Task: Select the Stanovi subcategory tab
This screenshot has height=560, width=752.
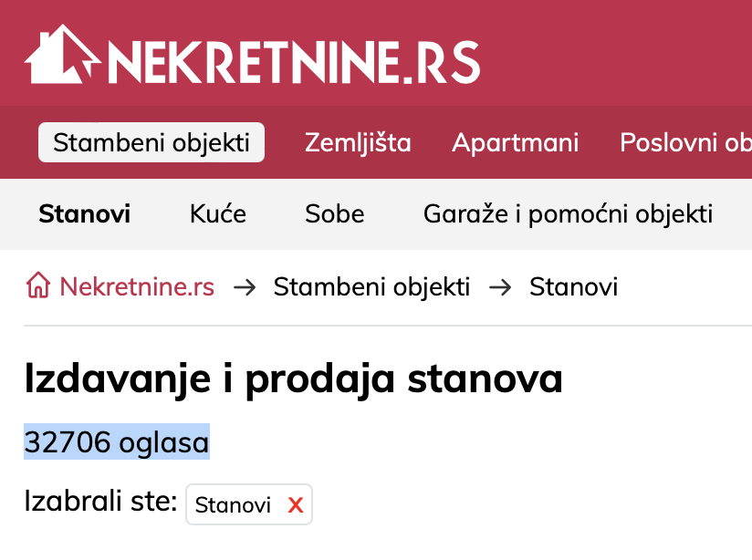Action: (84, 214)
